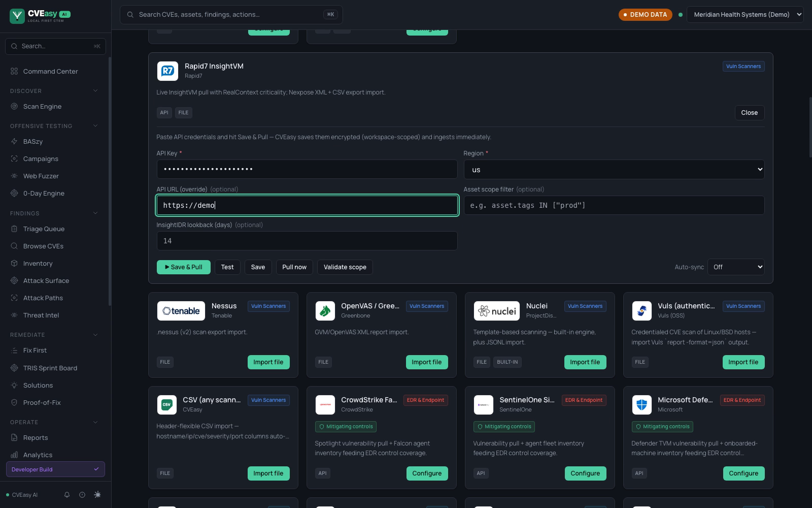Open 0-Day Engine
This screenshot has width=812, height=508.
pos(44,193)
